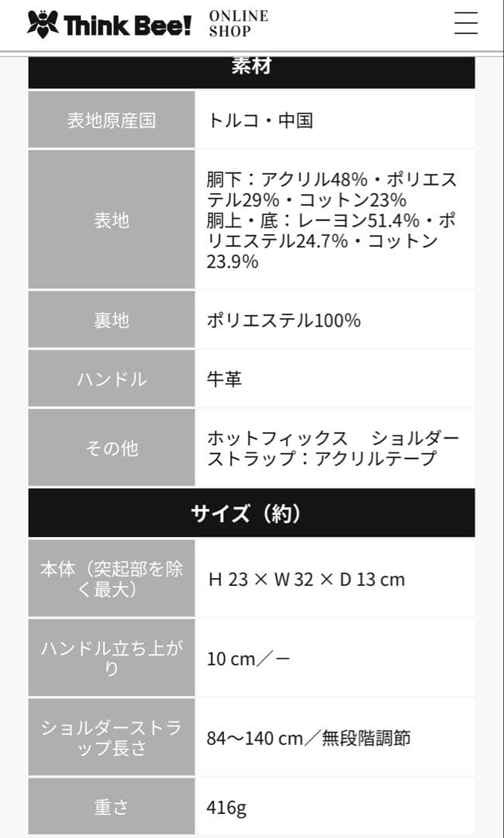Open the hamburger menu
This screenshot has height=838, width=504.
(465, 23)
